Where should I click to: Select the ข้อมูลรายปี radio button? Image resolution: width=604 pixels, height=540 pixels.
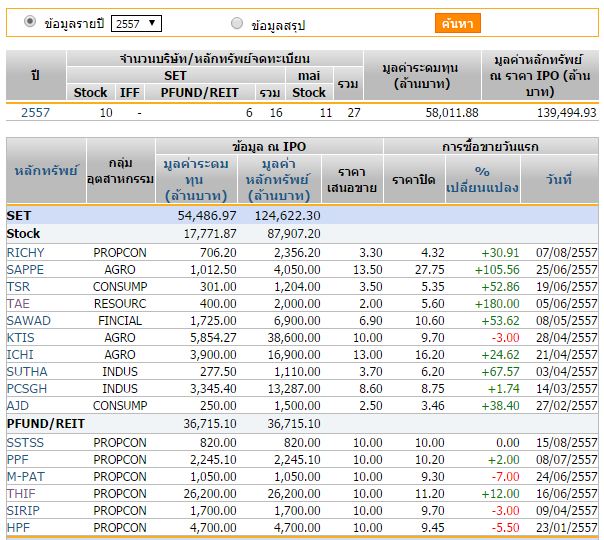(30, 21)
